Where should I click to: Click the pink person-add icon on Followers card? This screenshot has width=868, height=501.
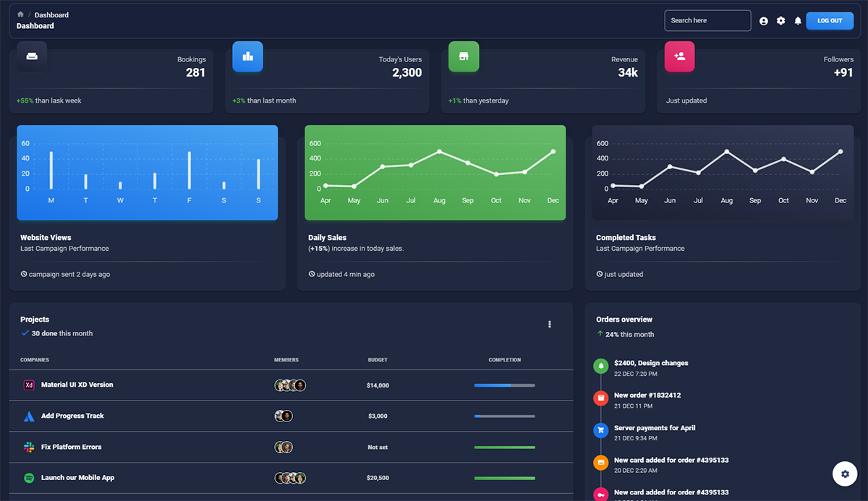click(x=679, y=56)
